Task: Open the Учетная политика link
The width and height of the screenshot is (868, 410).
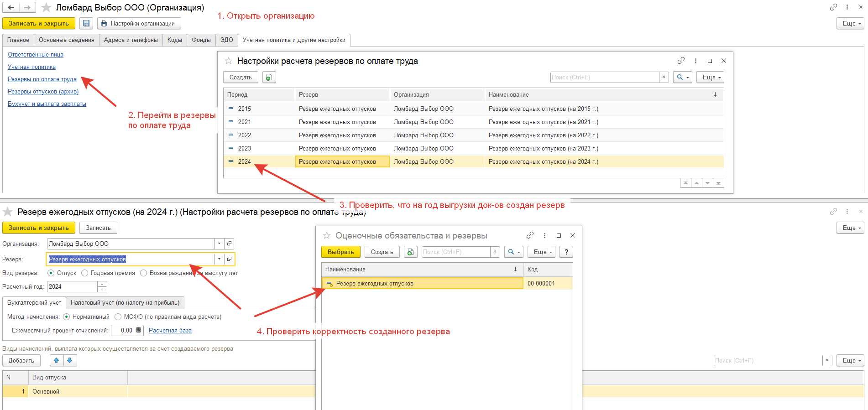Action: pos(31,67)
